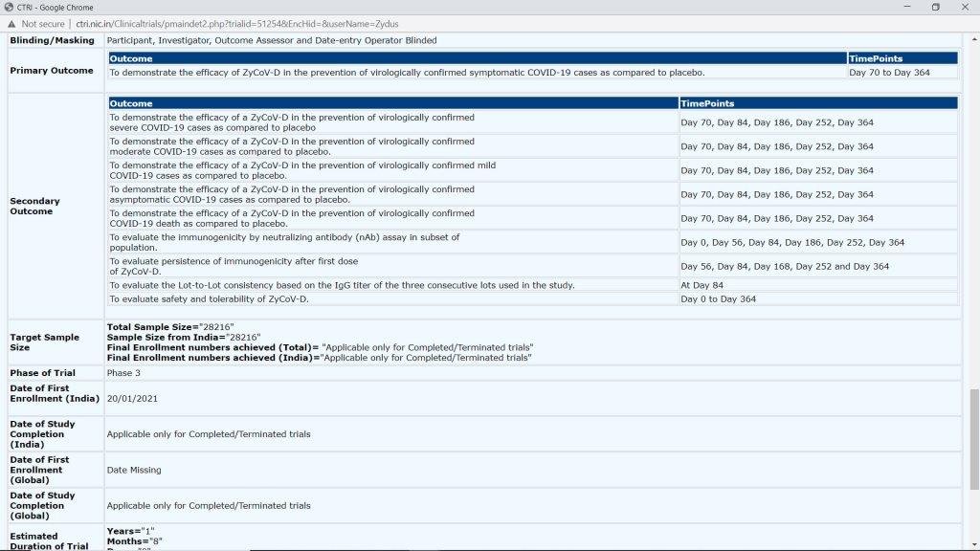Click the secondary outcome about COVID-19 death

[292, 218]
